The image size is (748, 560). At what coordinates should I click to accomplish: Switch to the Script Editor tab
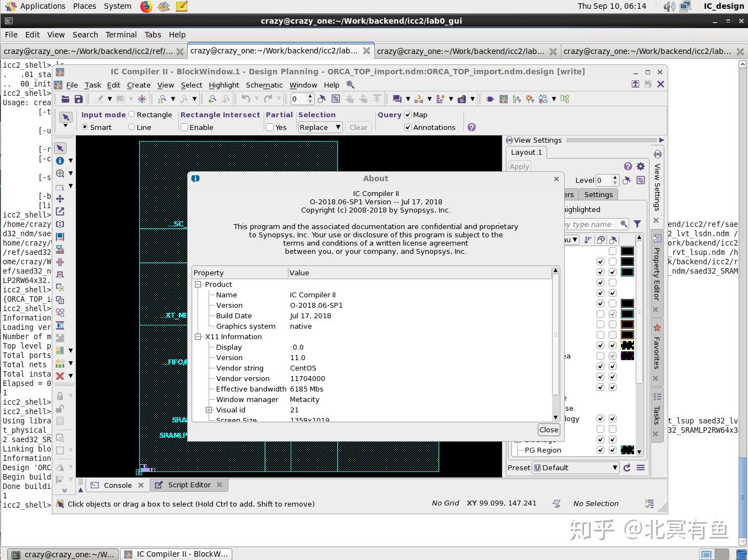(x=189, y=485)
